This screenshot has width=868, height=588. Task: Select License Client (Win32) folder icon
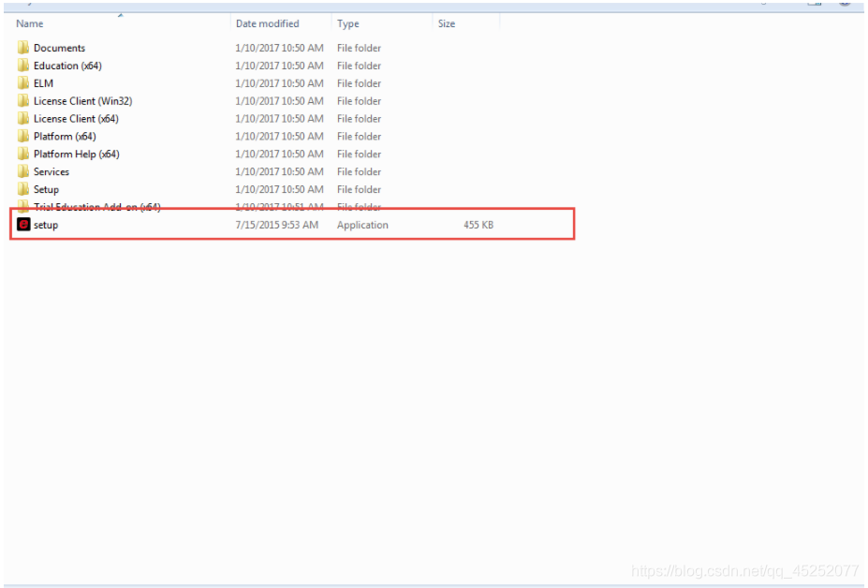23,101
